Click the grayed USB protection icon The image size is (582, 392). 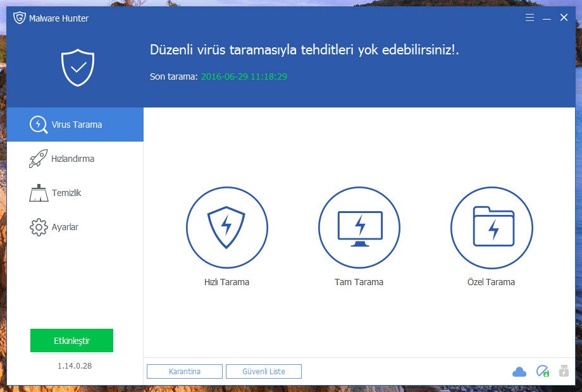pos(564,371)
